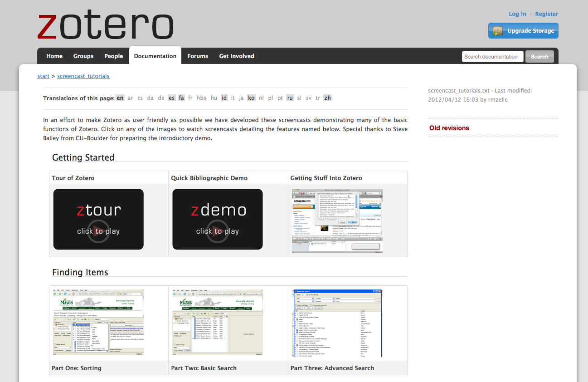Click the Search button
The height and width of the screenshot is (382, 588).
click(x=539, y=57)
